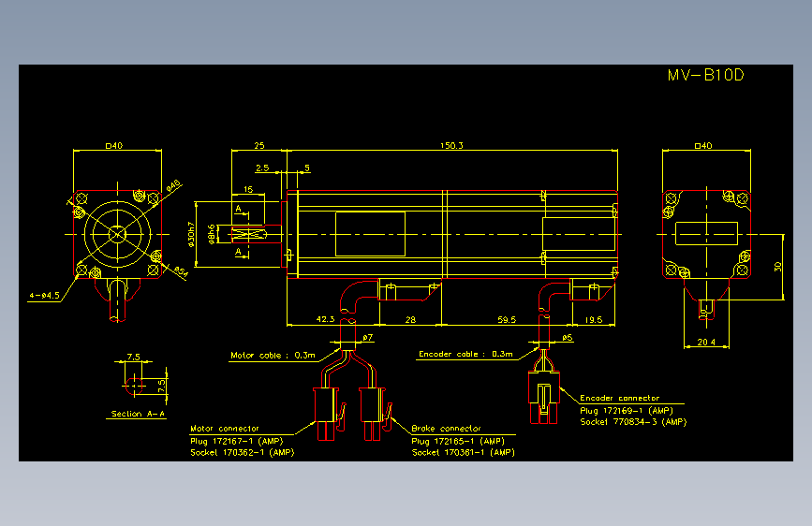812x526 pixels.
Task: Select the 'Socket 770834-3 (AMP)' line
Action: (x=633, y=422)
